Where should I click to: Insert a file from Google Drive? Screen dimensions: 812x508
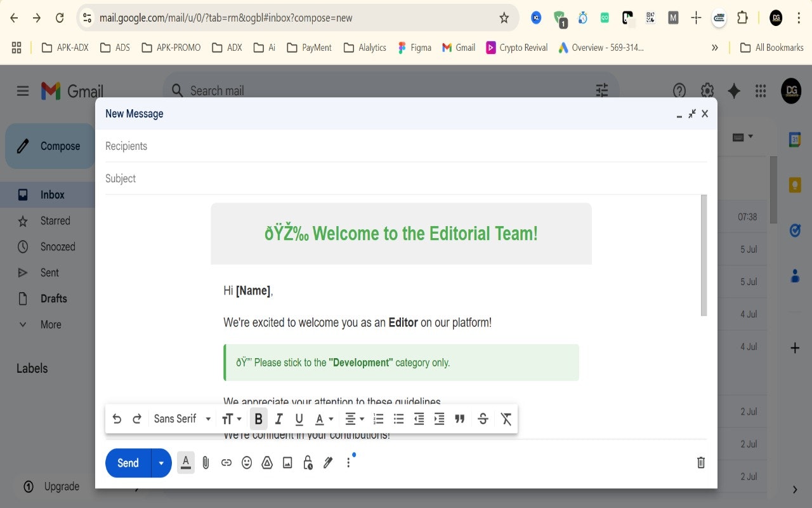click(x=266, y=462)
